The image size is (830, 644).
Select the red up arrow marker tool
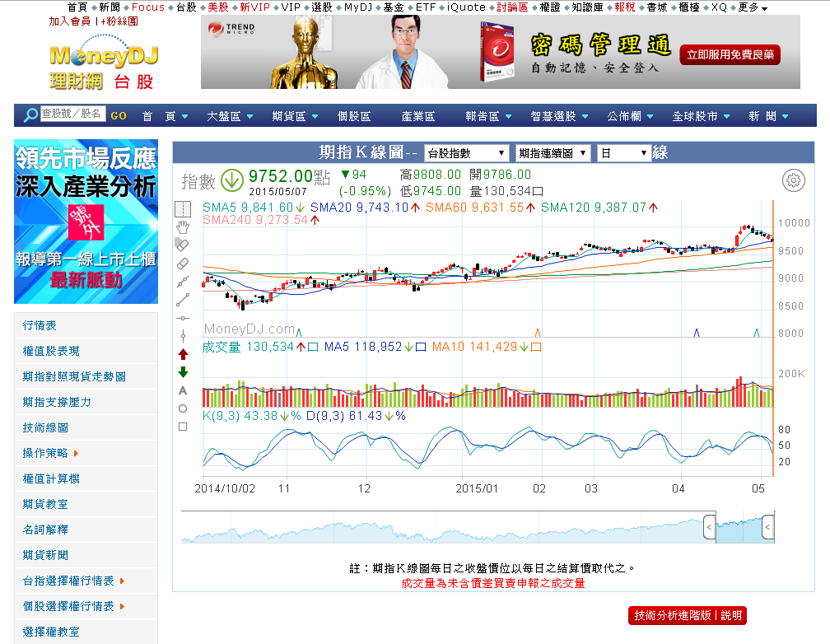183,354
